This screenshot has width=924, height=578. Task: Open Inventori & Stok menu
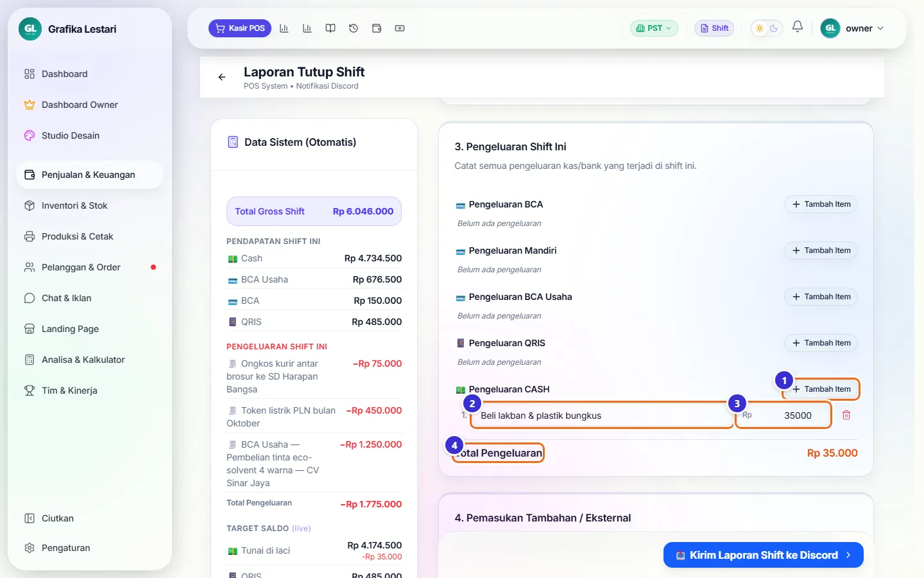(x=90, y=206)
